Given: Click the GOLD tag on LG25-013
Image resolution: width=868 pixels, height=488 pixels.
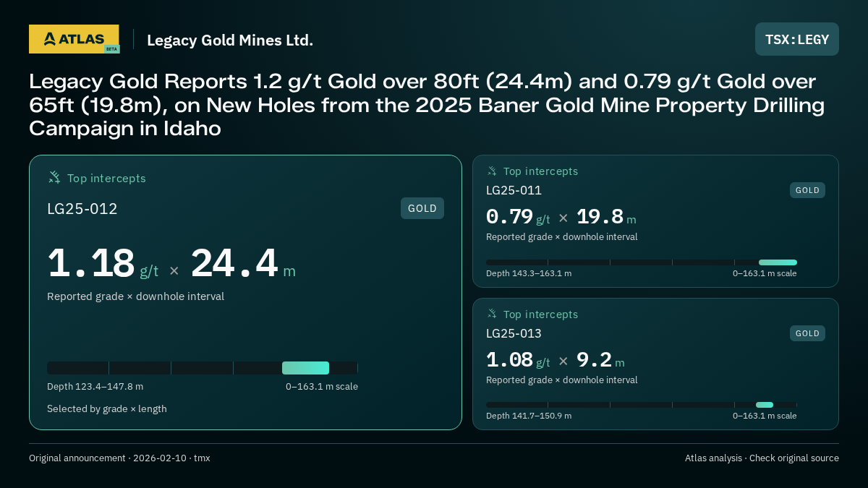Looking at the screenshot, I should [x=807, y=333].
